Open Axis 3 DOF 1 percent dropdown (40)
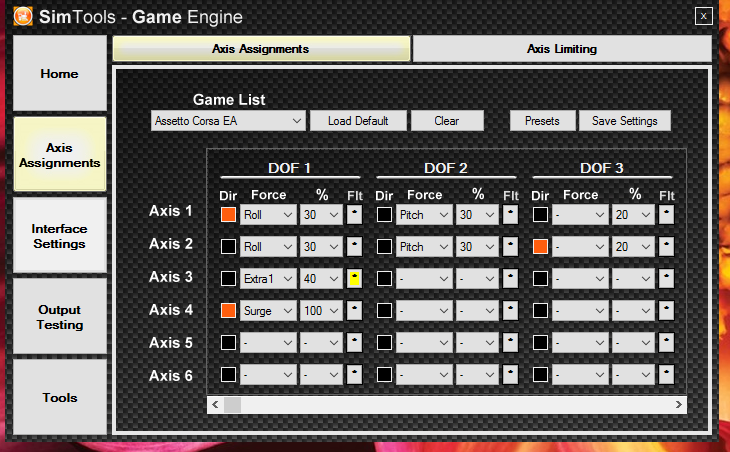This screenshot has height=452, width=730. click(321, 278)
